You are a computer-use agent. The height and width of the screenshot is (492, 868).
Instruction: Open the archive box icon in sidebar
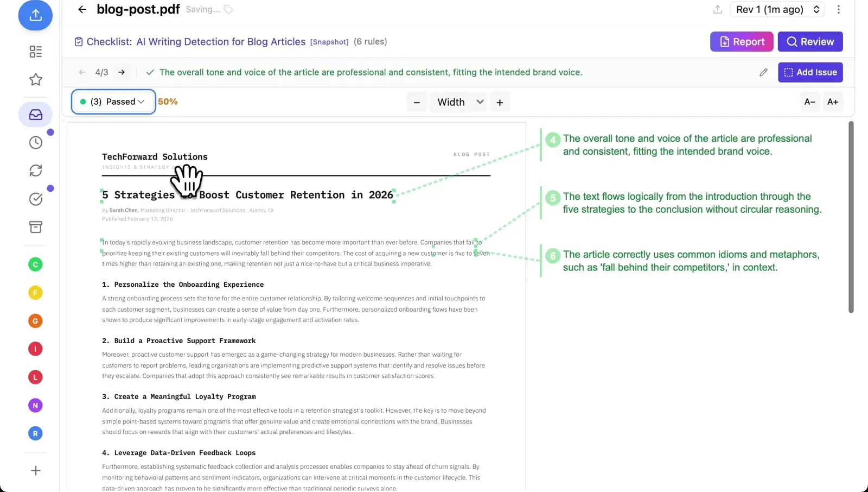pyautogui.click(x=35, y=227)
